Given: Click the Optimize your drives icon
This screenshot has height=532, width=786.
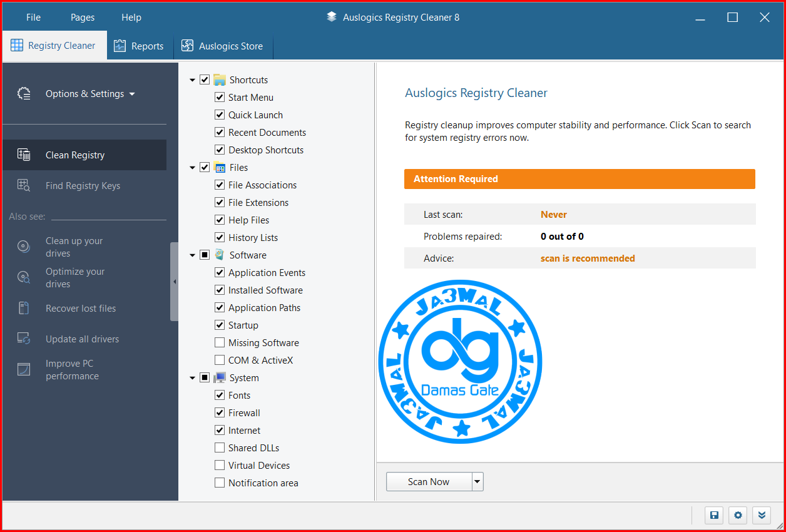Looking at the screenshot, I should pos(24,277).
